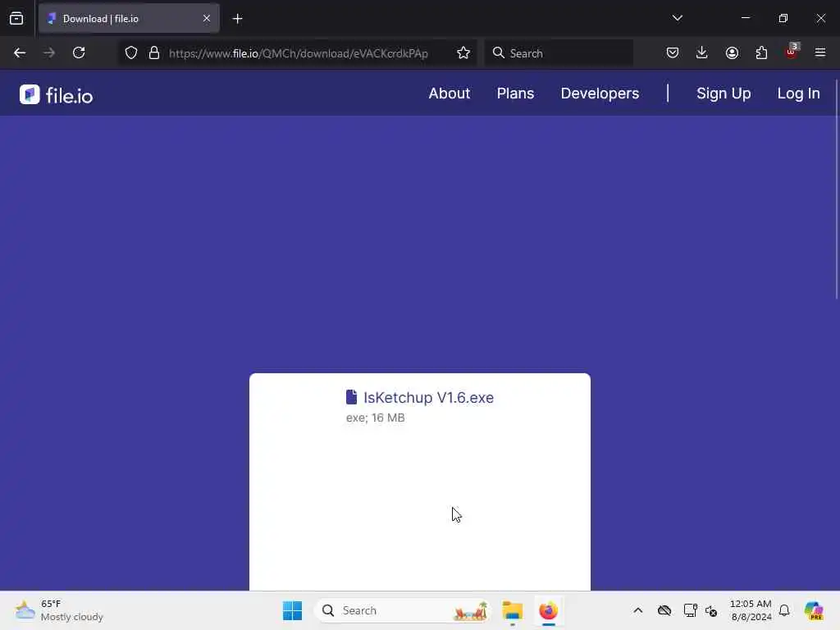Expand the hidden system tray icons
This screenshot has height=630, width=840.
pos(638,610)
